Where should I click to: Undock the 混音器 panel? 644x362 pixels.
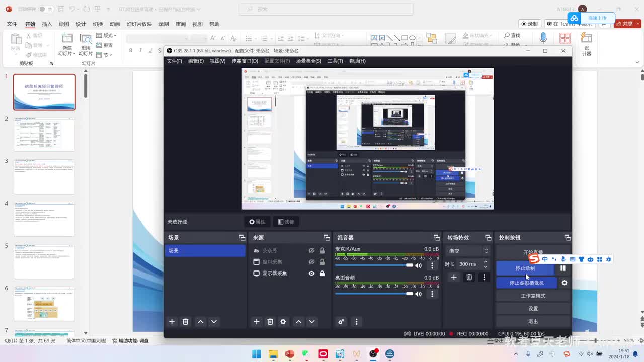[436, 238]
